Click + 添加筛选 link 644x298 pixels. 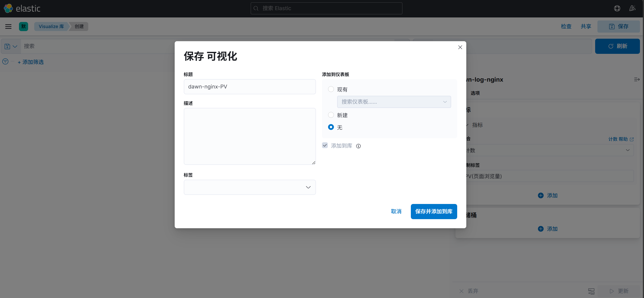tap(31, 62)
